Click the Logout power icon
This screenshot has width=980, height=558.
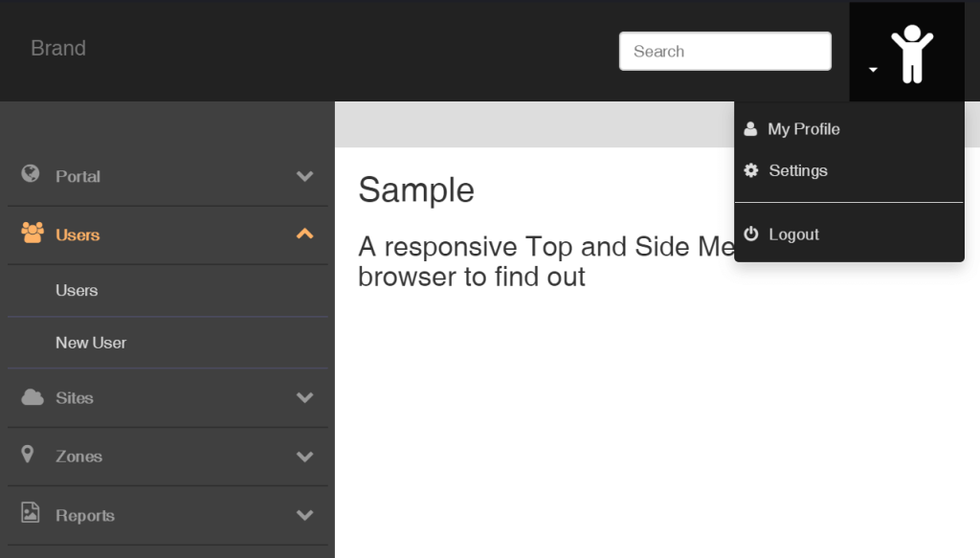[752, 234]
